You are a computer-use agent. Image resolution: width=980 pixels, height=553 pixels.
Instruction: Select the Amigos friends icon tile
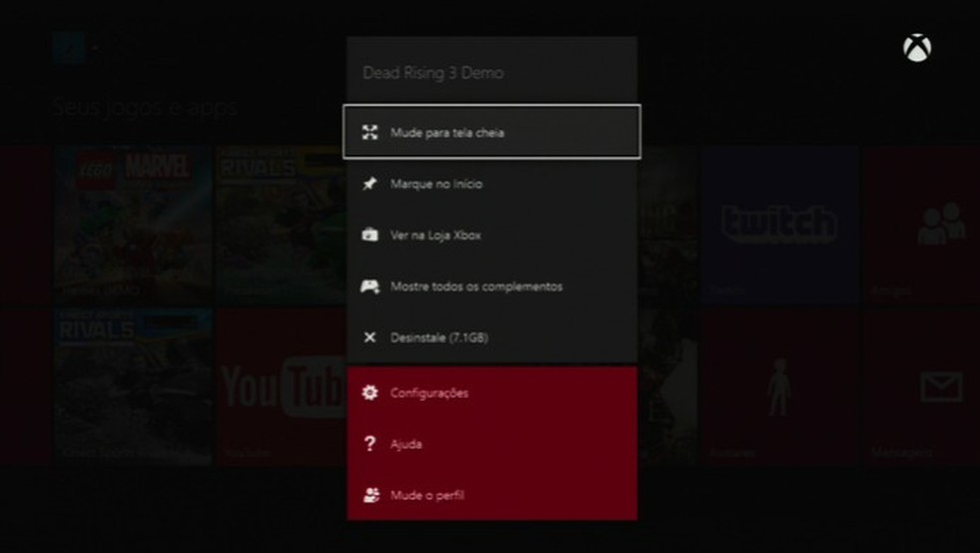click(939, 225)
